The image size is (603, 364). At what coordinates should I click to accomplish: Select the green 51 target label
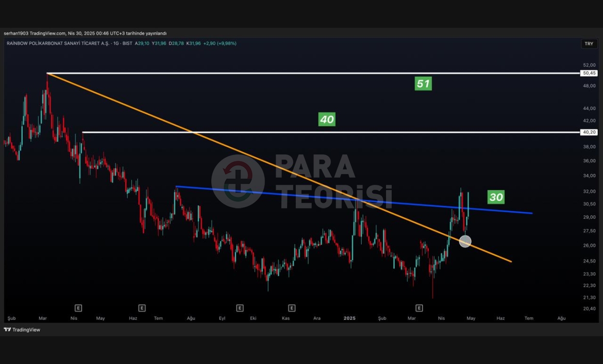coord(423,83)
